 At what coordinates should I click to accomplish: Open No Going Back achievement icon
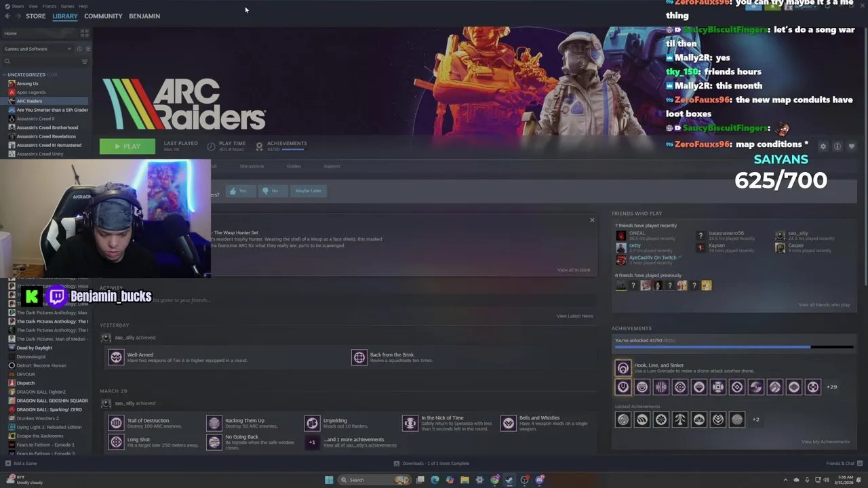coord(214,442)
